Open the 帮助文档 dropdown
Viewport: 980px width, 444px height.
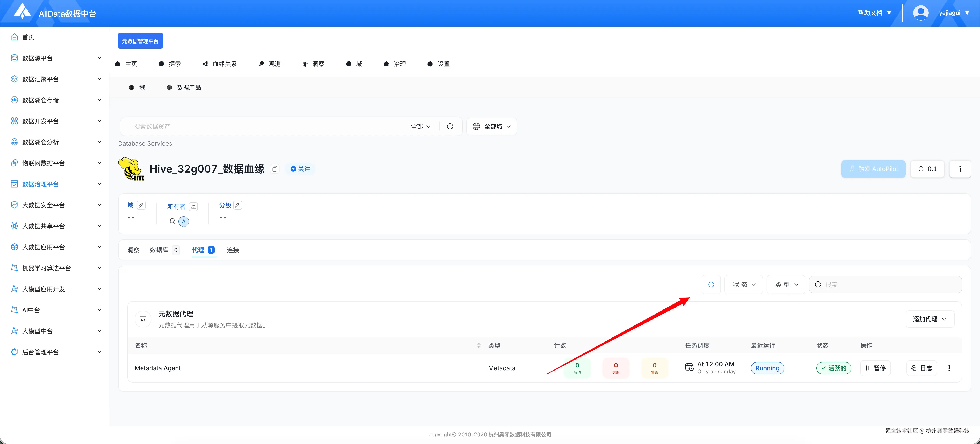pyautogui.click(x=874, y=13)
